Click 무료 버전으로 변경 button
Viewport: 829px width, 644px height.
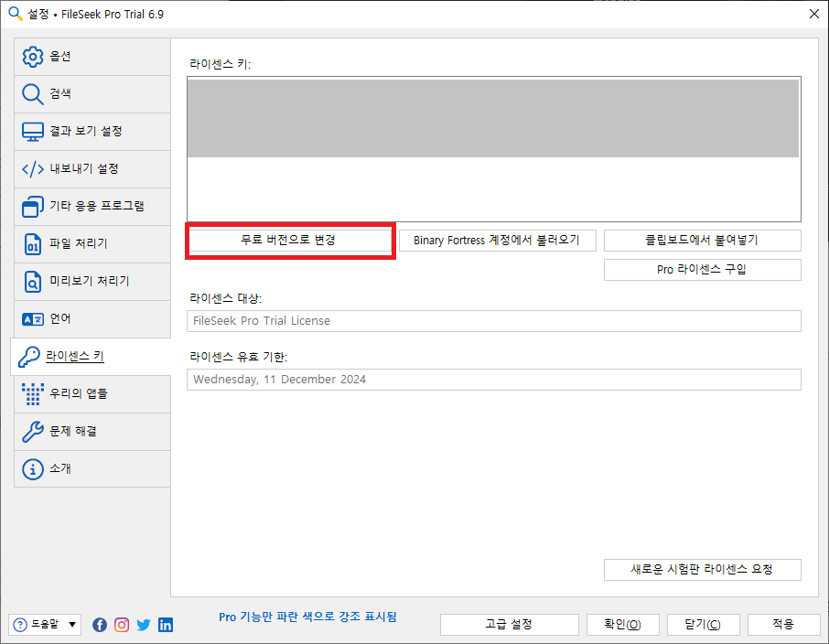(x=290, y=241)
